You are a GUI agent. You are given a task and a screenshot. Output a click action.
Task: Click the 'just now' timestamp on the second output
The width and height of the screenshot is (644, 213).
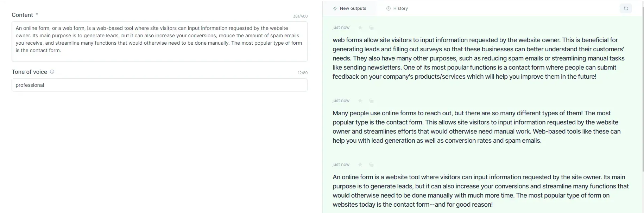[341, 101]
